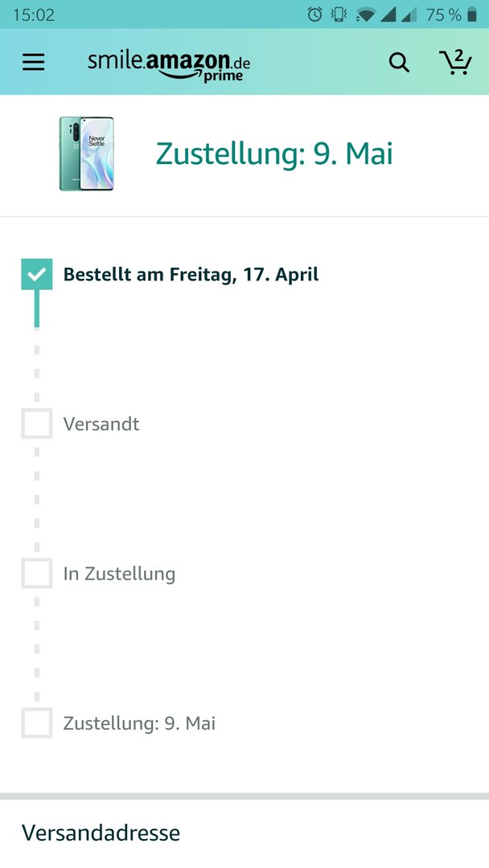Open the Versandadresse section
Screen dimensions: 489x868
click(244, 833)
